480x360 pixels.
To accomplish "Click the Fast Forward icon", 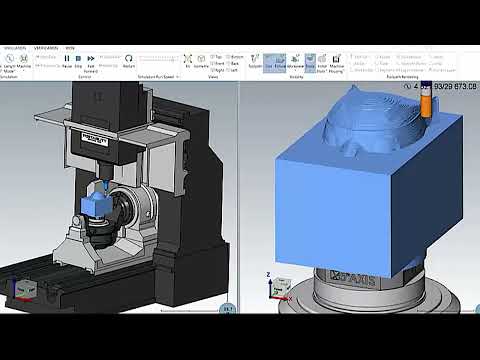I will [x=91, y=64].
